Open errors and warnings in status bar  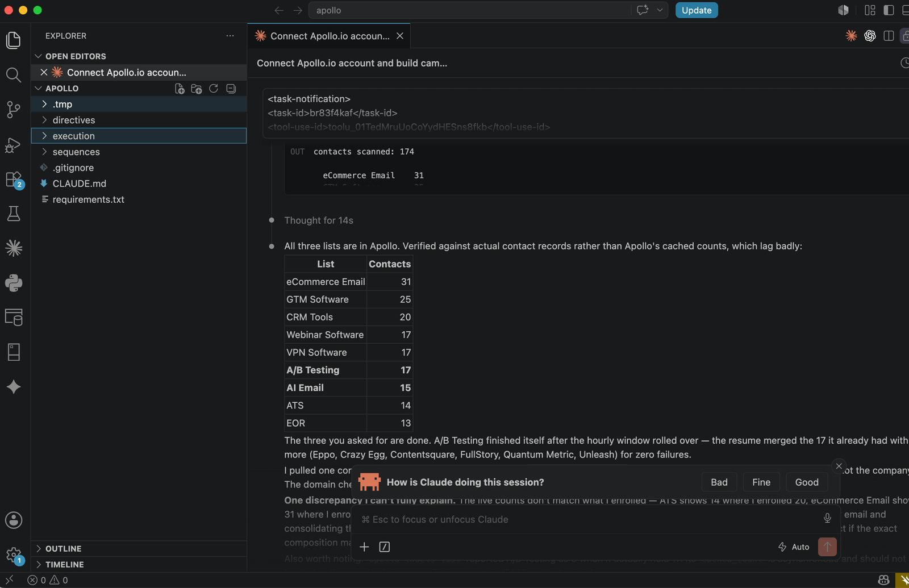[x=48, y=580]
